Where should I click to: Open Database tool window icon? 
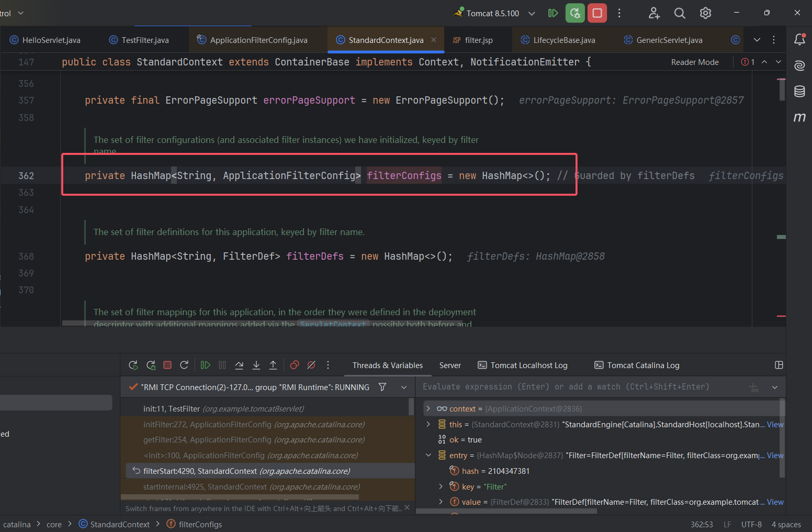(799, 91)
